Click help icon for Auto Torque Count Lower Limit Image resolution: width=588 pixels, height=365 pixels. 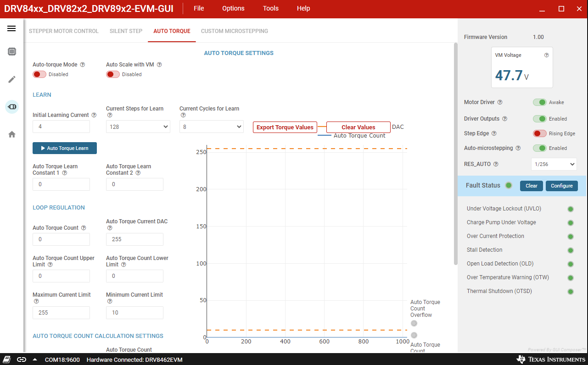[x=124, y=265]
